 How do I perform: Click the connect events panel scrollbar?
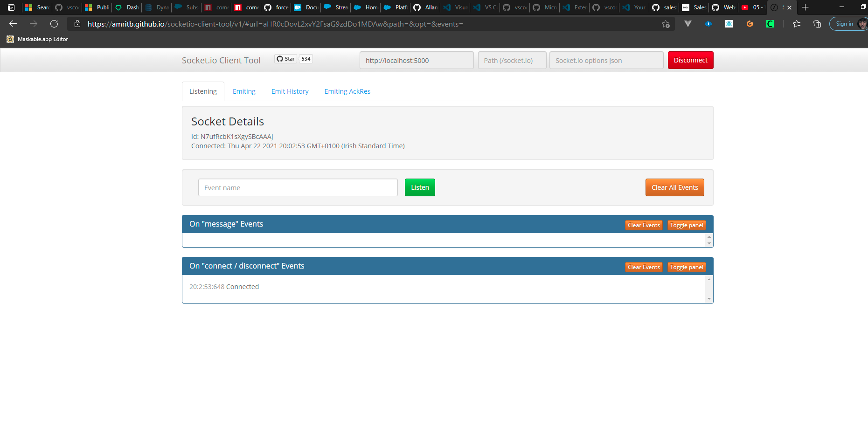pos(709,289)
